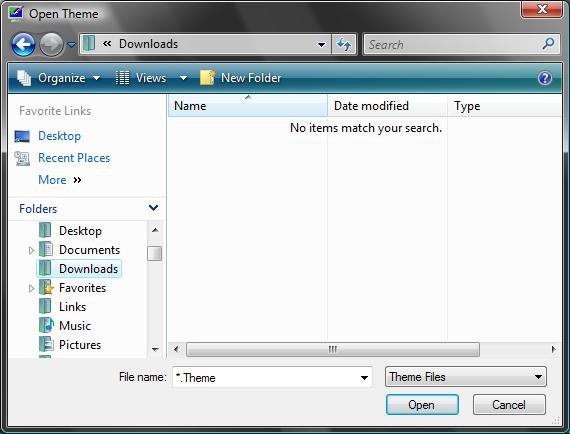This screenshot has width=570, height=434.
Task: Expand the More double-chevron arrow
Action: point(77,180)
